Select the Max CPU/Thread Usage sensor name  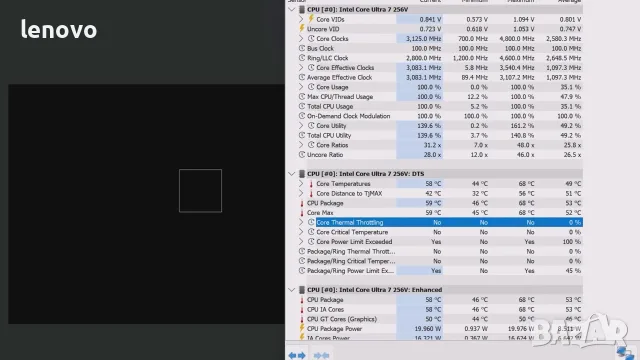(x=340, y=97)
